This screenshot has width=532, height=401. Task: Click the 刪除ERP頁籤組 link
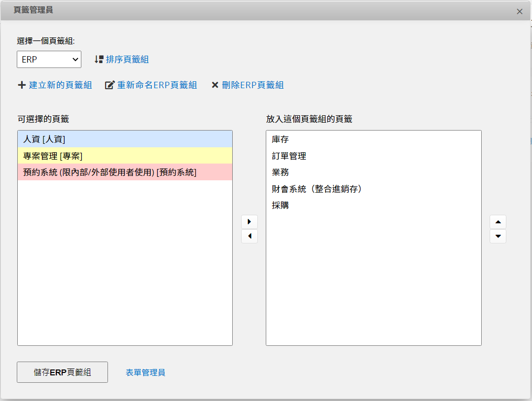(253, 85)
